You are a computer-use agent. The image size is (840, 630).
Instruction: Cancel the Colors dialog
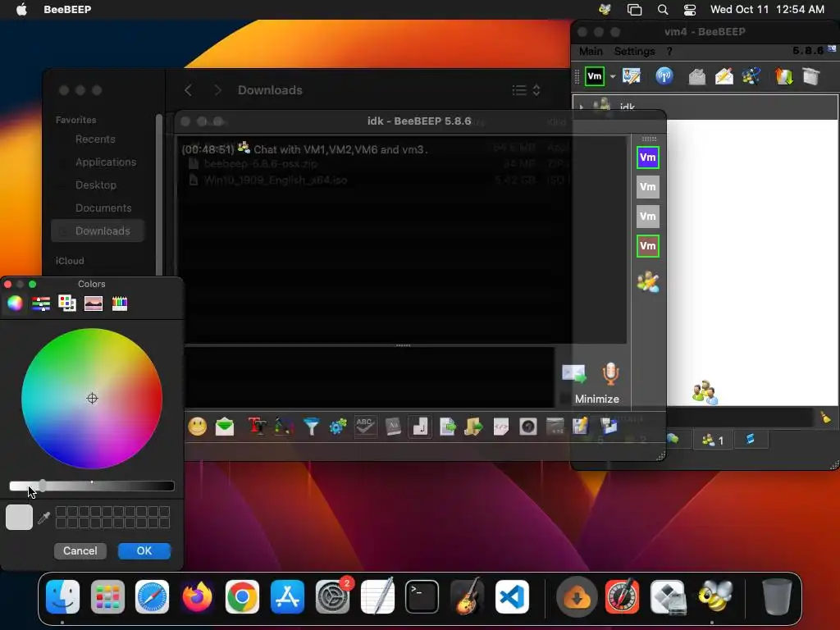point(80,550)
